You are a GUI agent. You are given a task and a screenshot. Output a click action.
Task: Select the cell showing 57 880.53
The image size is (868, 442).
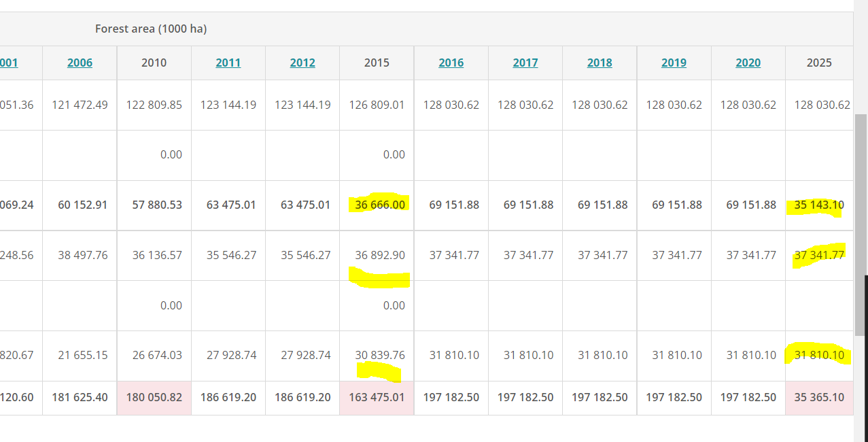[154, 205]
